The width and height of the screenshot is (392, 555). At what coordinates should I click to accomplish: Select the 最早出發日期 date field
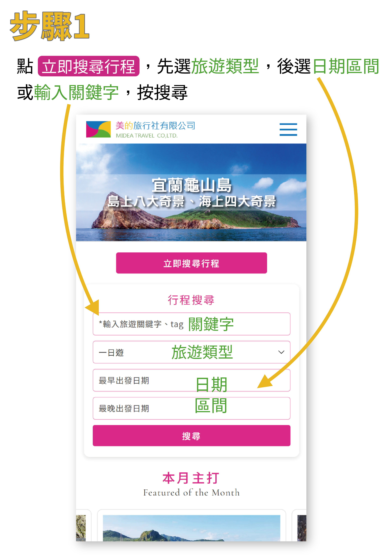point(191,380)
